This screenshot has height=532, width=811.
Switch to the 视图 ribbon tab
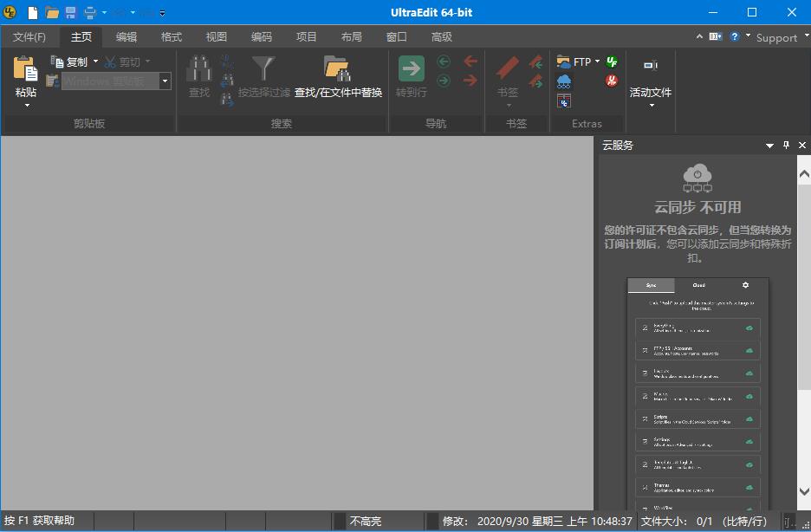coord(217,36)
